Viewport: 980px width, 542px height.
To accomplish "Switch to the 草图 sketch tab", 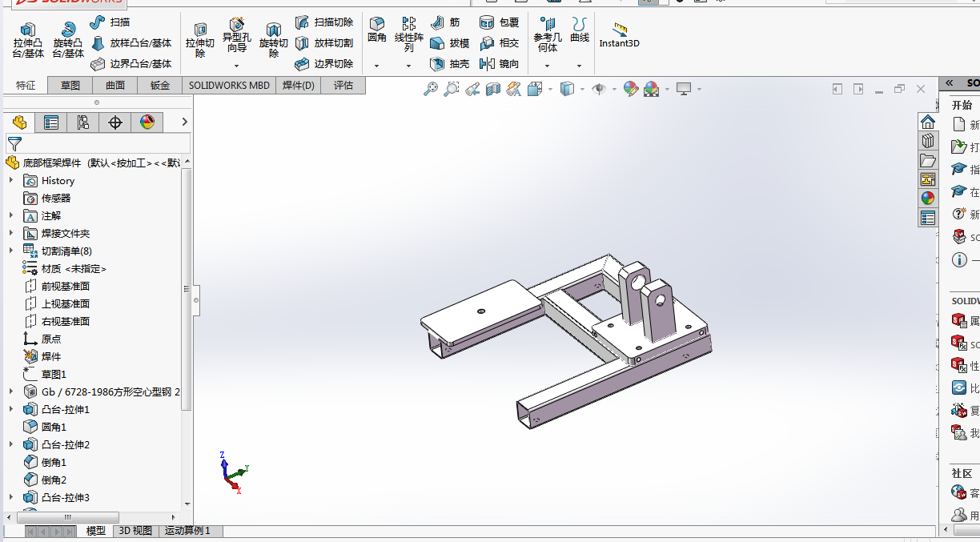I will point(70,86).
